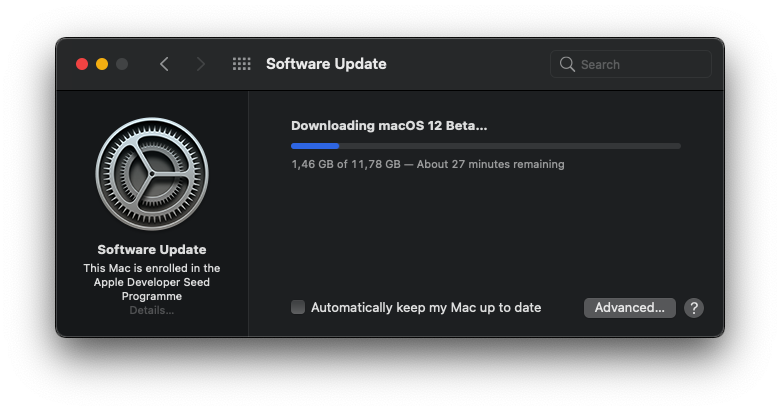Click the forward chevron arrow
Screen dimensions: 780x411
click(x=201, y=64)
